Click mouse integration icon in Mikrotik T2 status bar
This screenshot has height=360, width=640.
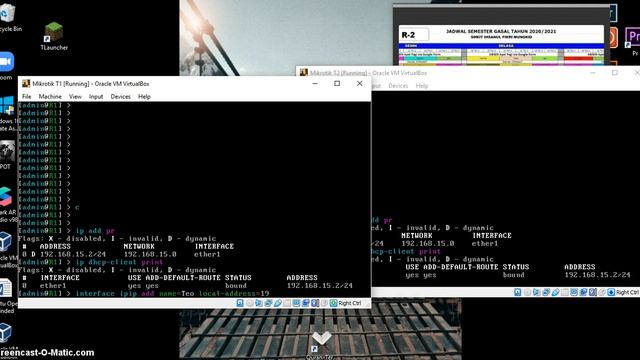pos(602,292)
